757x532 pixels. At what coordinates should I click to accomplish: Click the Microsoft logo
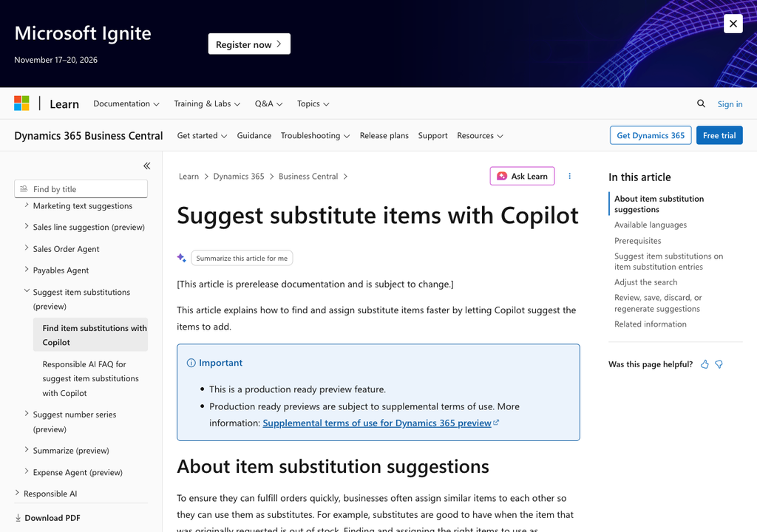click(x=21, y=103)
